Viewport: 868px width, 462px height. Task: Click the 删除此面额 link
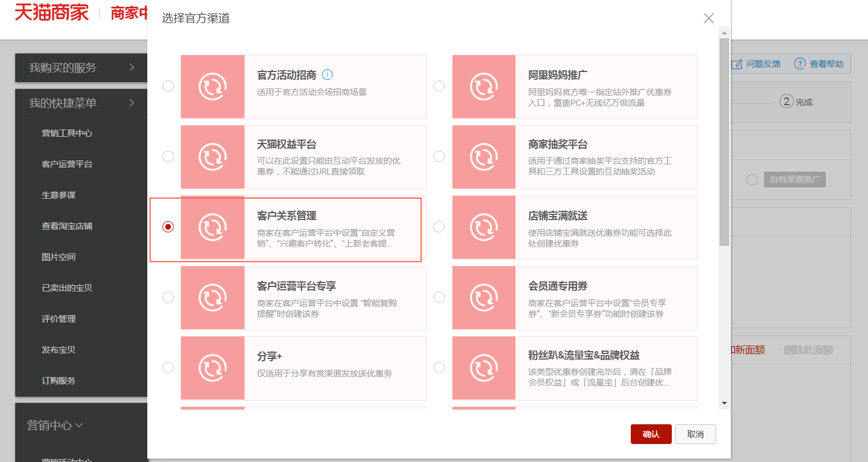click(806, 350)
